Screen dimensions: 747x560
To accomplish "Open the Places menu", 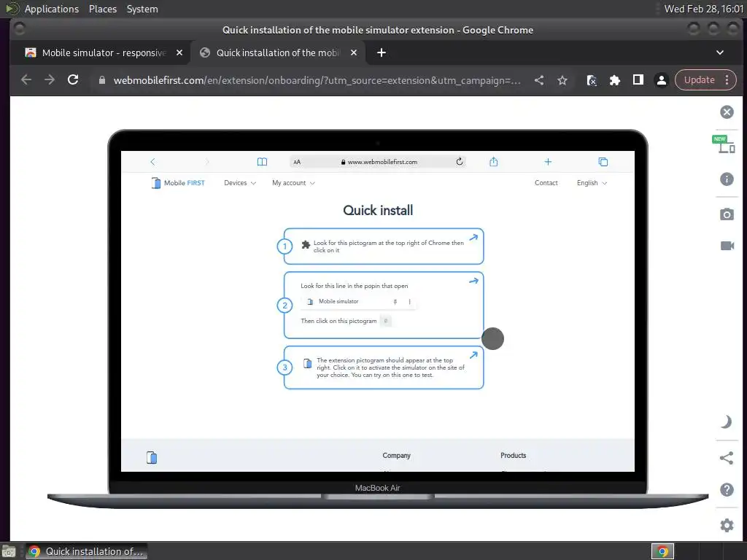I will click(102, 9).
